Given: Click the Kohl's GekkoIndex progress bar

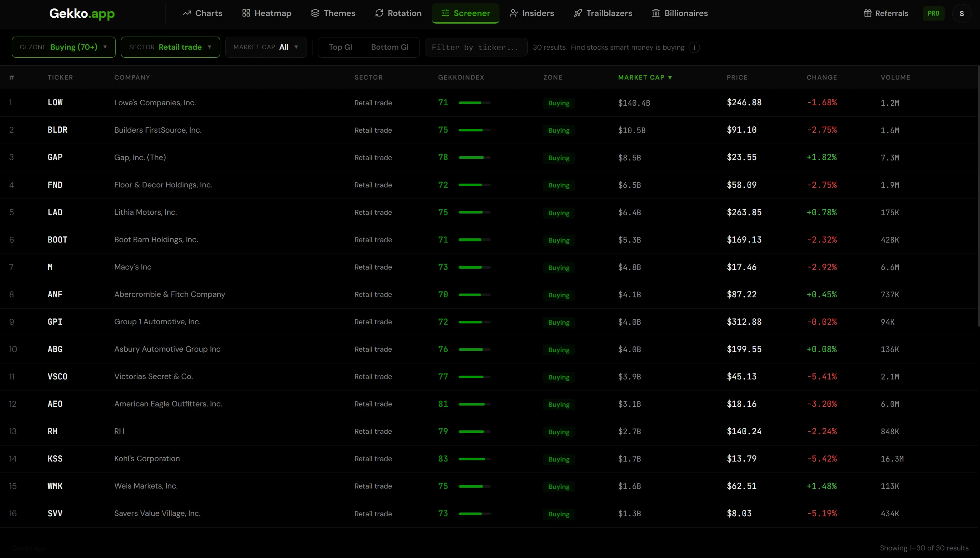Looking at the screenshot, I should point(474,459).
